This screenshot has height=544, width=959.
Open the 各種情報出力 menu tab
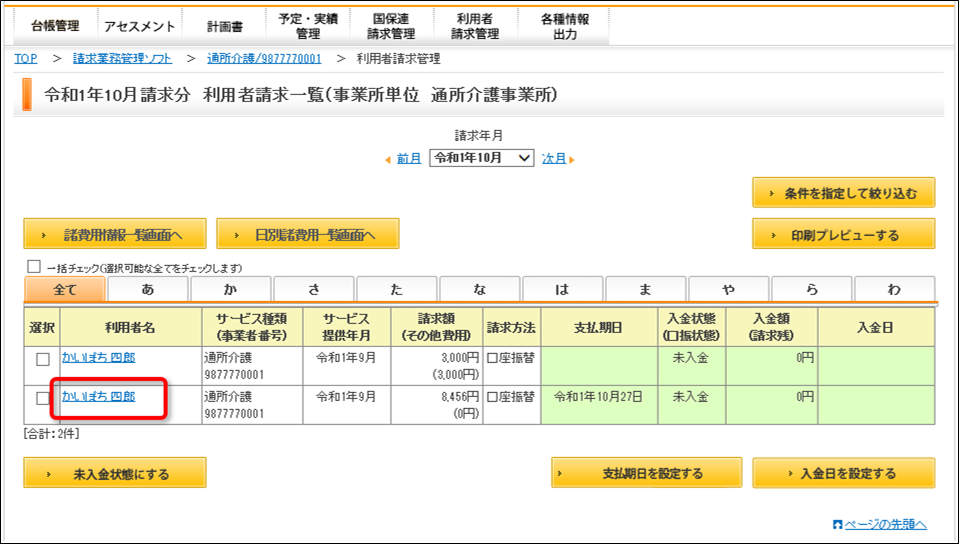564,26
